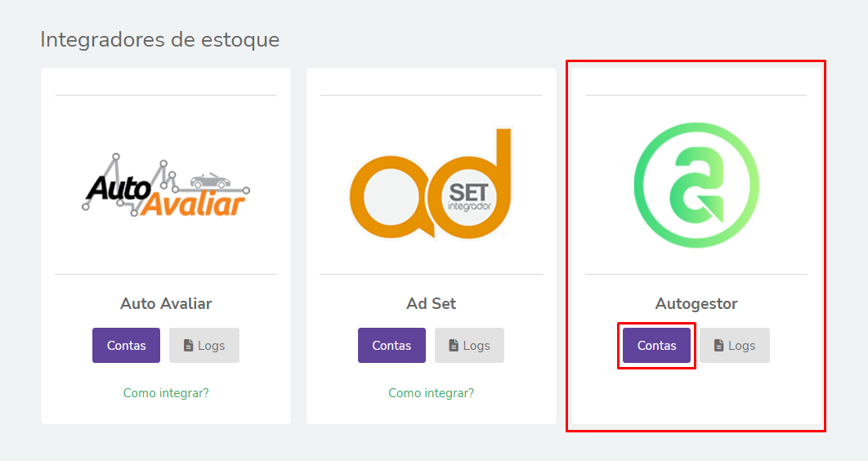Click the Ad Set card title
Image resolution: width=868 pixels, height=461 pixels.
(x=432, y=303)
